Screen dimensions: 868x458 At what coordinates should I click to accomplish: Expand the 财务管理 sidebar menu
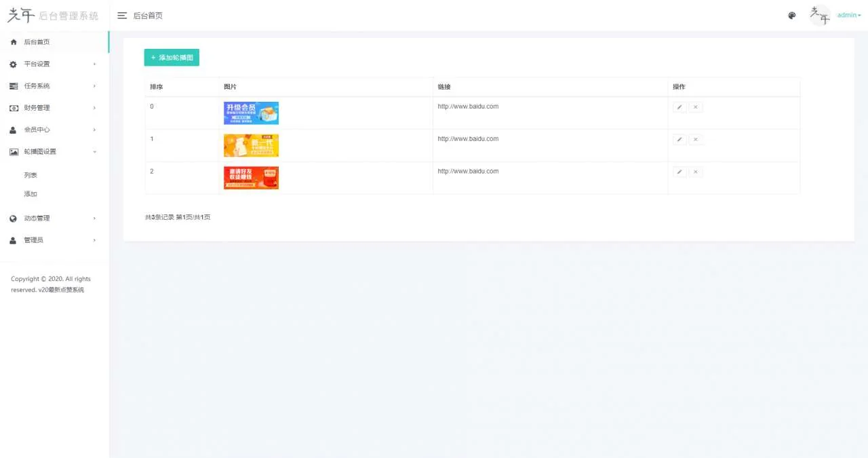54,108
